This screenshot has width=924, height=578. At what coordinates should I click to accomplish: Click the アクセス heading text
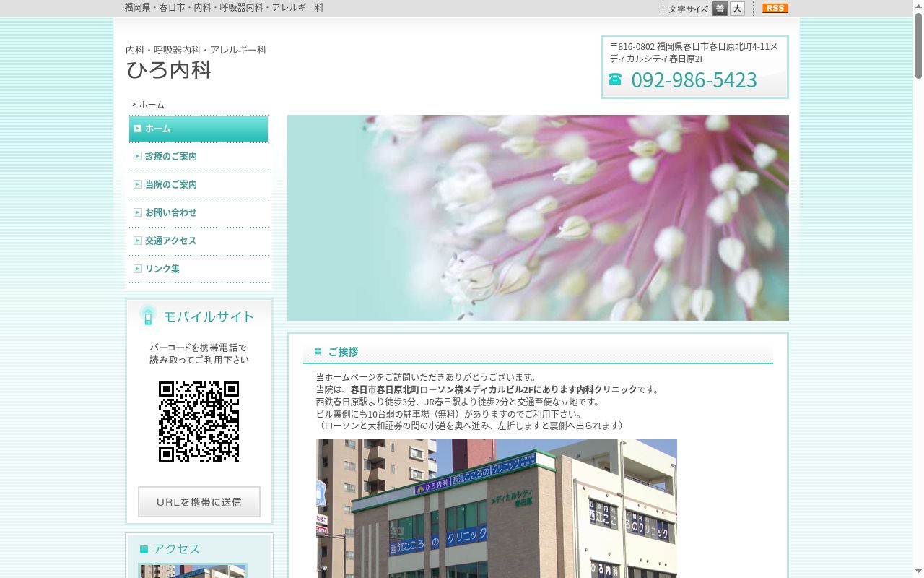tap(176, 549)
